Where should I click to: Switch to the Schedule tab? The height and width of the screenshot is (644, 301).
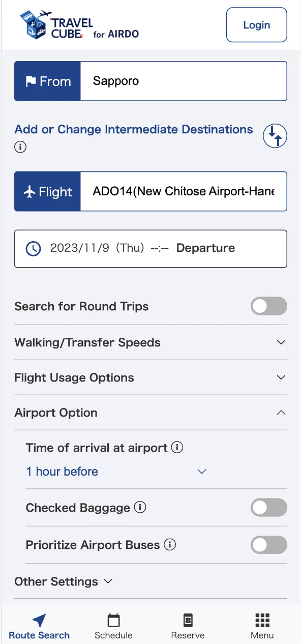click(x=113, y=626)
